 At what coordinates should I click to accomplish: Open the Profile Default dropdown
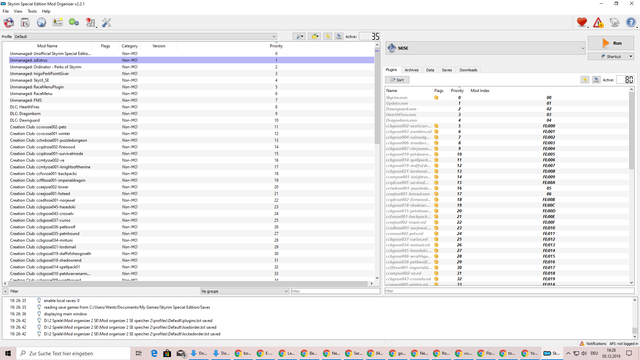pyautogui.click(x=145, y=36)
